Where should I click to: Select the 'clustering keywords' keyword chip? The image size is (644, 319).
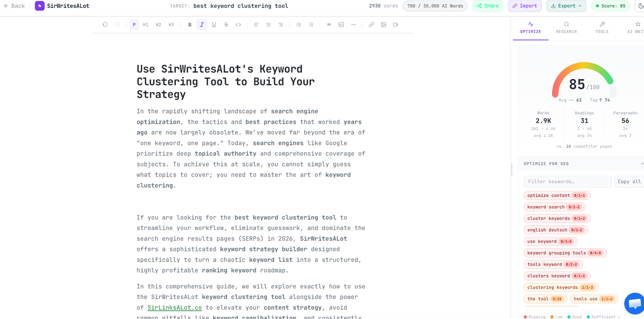561,287
